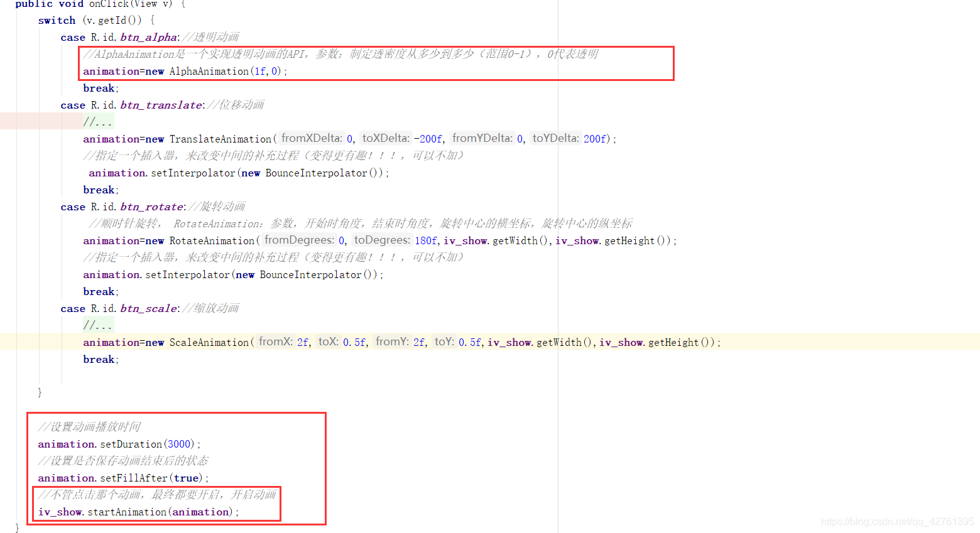Click the //位移动画 comment
The height and width of the screenshot is (533, 980).
pyautogui.click(x=235, y=105)
